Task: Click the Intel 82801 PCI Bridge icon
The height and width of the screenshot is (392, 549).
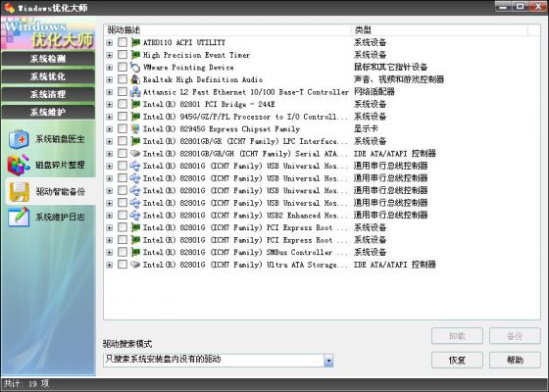Action: click(x=135, y=104)
